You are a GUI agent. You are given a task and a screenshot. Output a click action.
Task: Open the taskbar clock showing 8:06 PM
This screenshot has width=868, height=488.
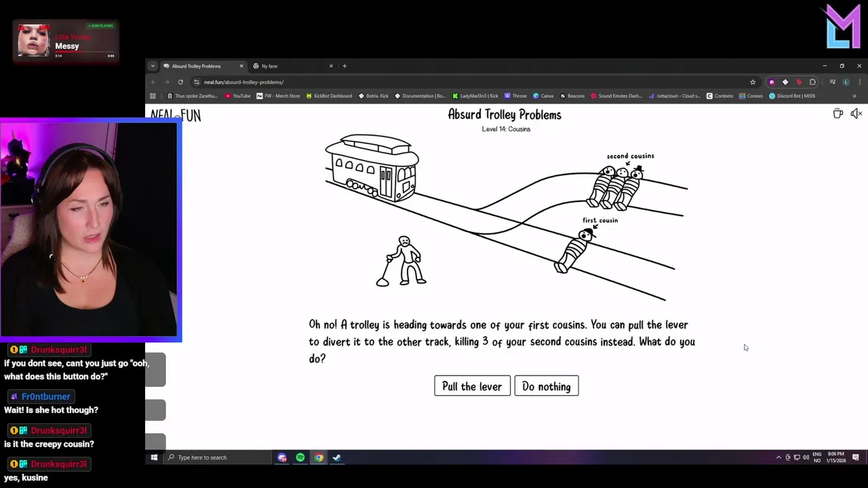pyautogui.click(x=836, y=457)
